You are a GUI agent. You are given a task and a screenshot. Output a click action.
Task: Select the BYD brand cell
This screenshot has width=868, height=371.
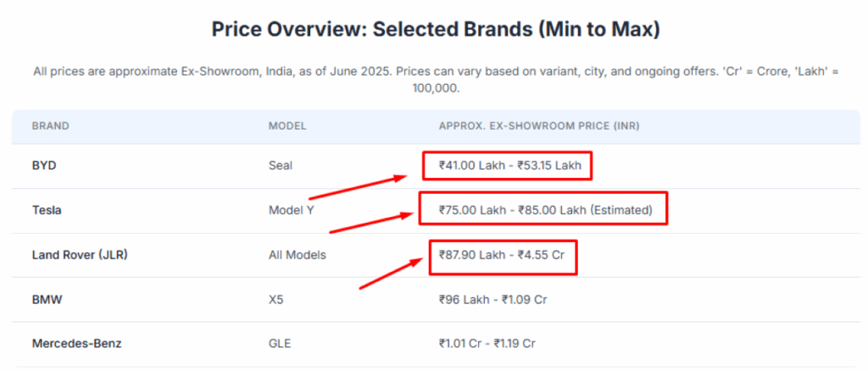tap(44, 165)
